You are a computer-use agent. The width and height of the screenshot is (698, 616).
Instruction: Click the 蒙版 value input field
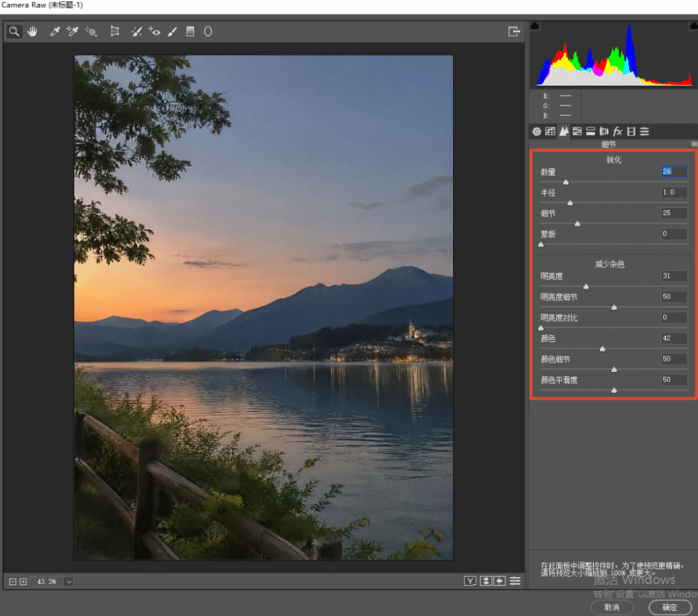click(674, 234)
